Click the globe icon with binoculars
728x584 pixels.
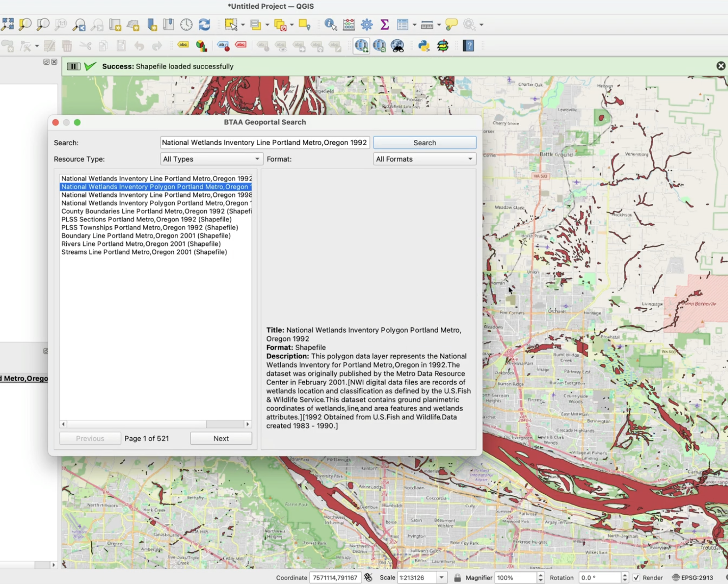click(x=397, y=46)
